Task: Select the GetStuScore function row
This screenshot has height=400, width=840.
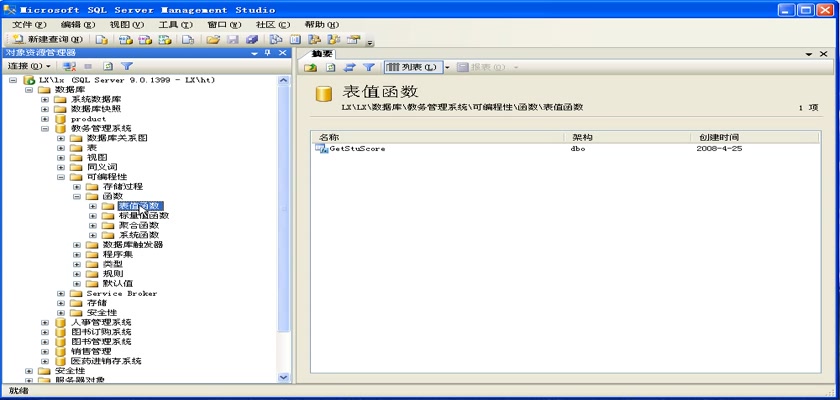Action: point(356,148)
